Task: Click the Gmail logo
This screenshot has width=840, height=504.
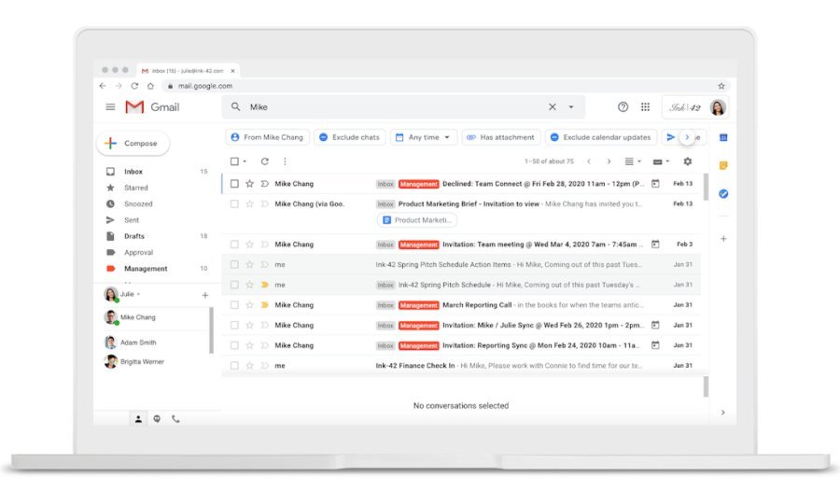Action: point(153,107)
